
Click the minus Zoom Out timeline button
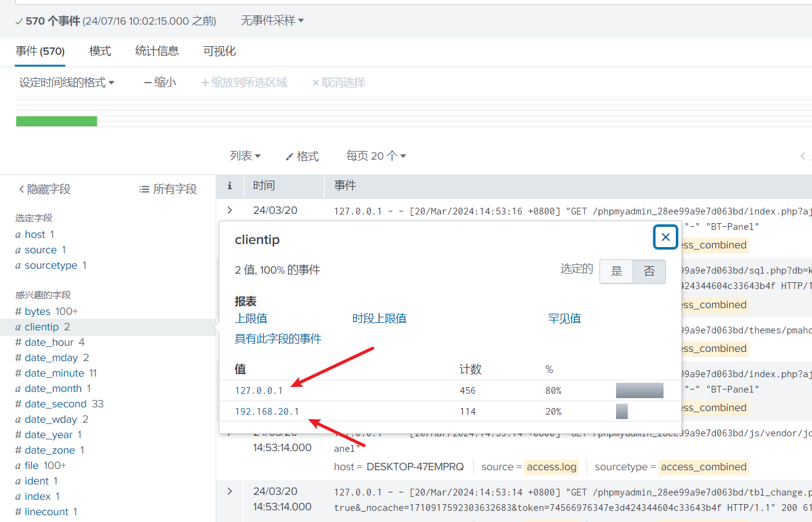click(x=160, y=83)
